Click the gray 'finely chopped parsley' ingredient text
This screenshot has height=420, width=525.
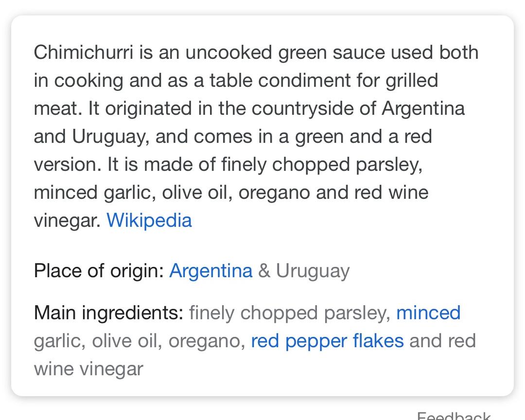pos(289,313)
